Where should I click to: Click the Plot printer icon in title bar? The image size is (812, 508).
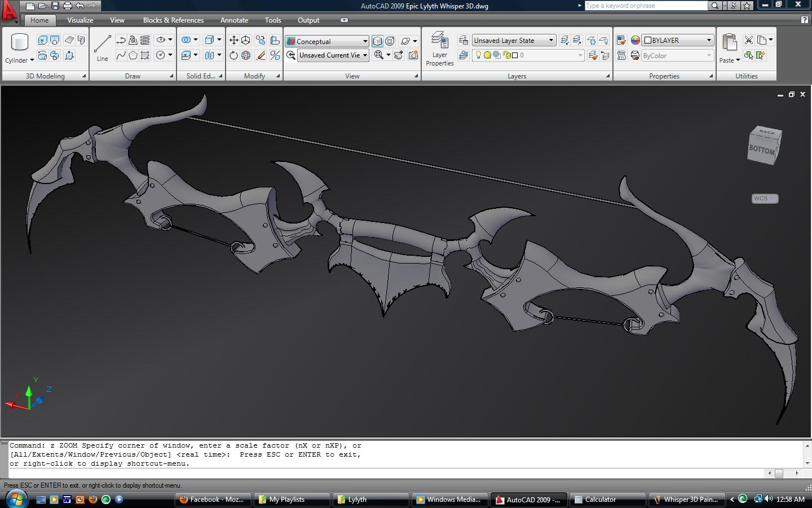coord(67,6)
